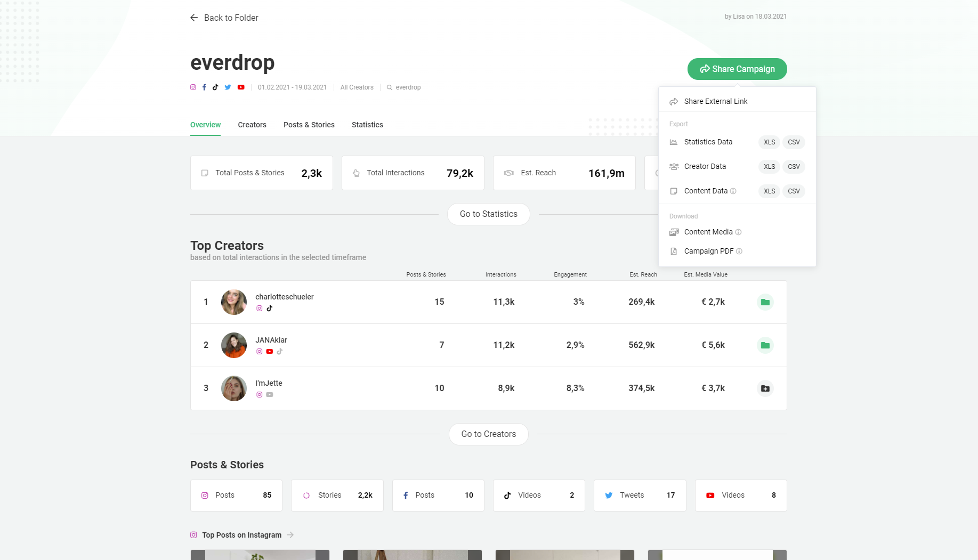This screenshot has height=560, width=978.
Task: Click JANAklar's profile picture
Action: 234,345
